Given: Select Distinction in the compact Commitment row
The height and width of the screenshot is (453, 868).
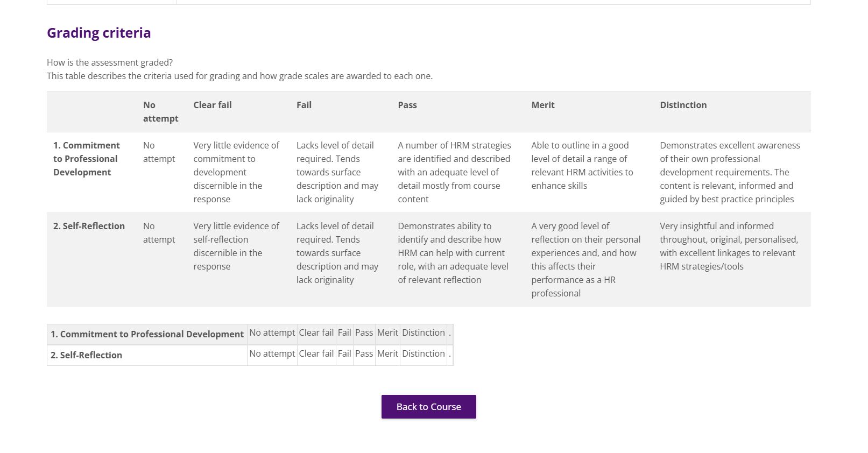Looking at the screenshot, I should click(423, 333).
